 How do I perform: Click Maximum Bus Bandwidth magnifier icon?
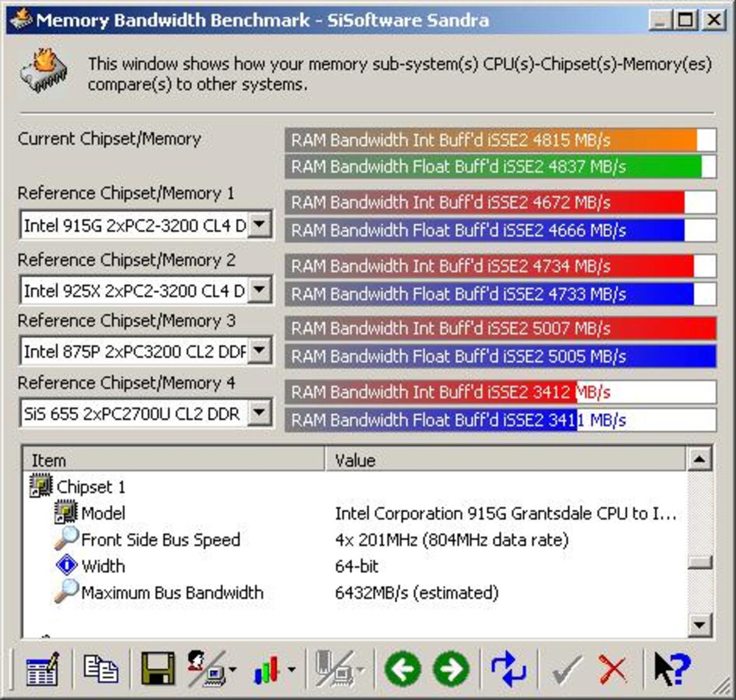pyautogui.click(x=66, y=591)
